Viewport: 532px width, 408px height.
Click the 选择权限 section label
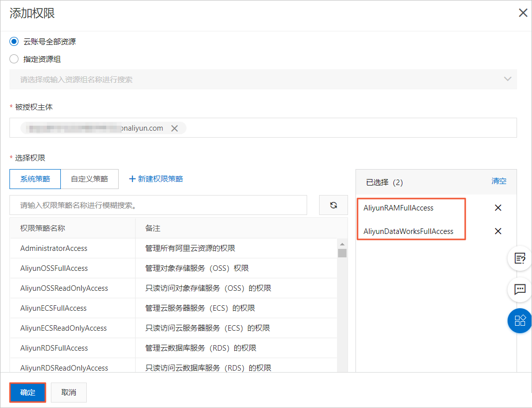tap(30, 158)
